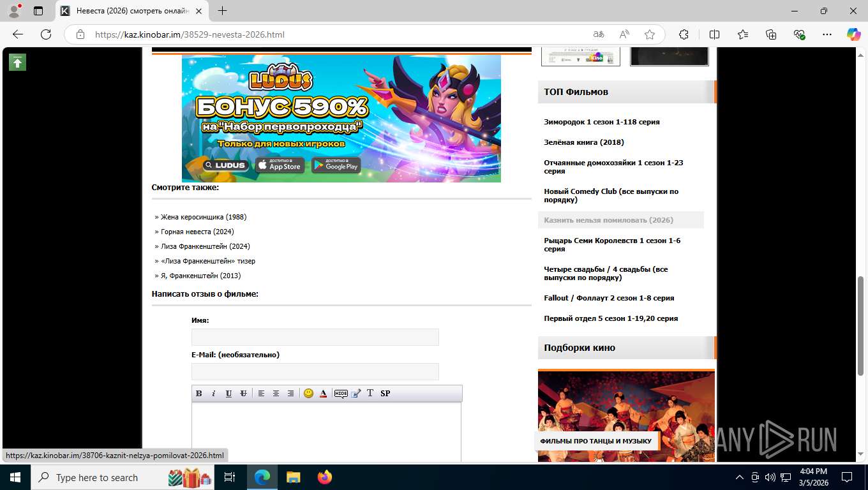Open Новый Comedy Club link
868x490 pixels.
(611, 195)
